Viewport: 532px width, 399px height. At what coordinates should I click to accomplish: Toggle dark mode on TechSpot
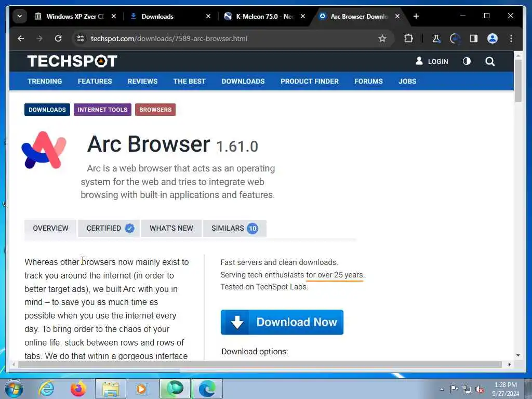[x=467, y=61]
